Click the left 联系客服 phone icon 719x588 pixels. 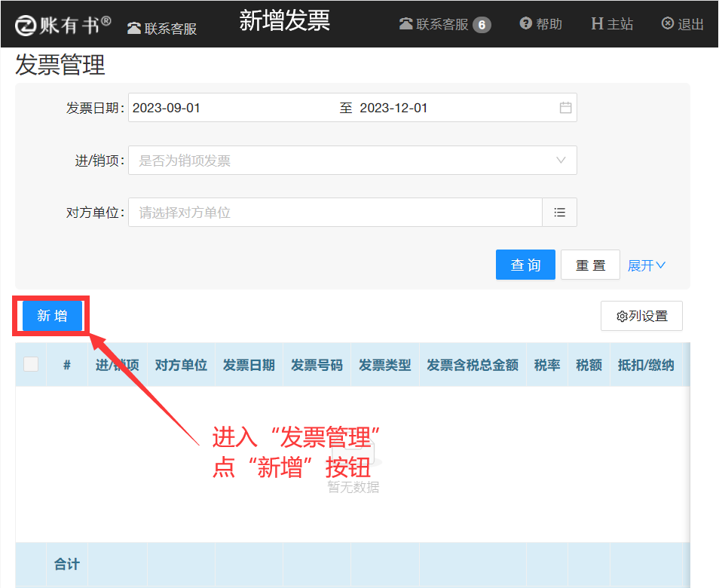[134, 29]
